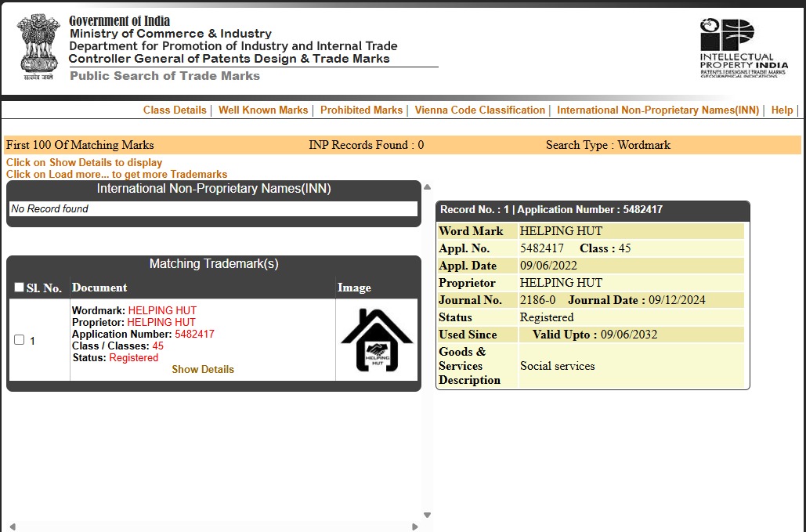Click scroll up arrow of results panel
This screenshot has width=806, height=532.
427,187
